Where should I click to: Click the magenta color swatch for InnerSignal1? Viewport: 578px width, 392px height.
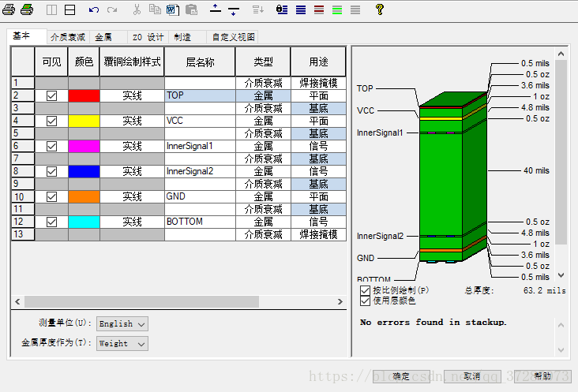(x=84, y=147)
